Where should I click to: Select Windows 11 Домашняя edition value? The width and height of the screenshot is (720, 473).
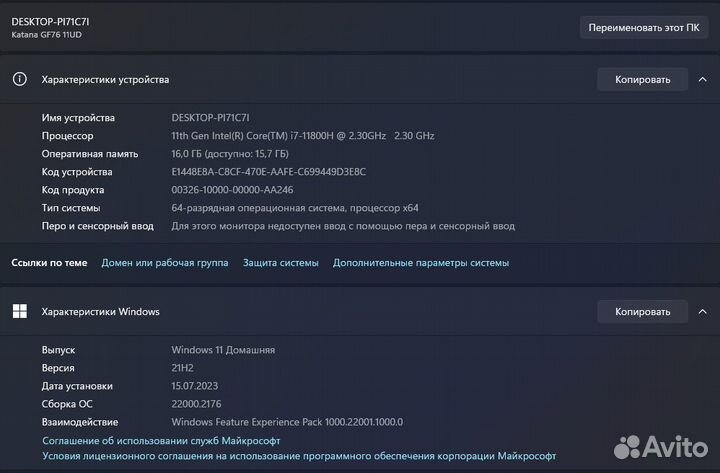(223, 349)
